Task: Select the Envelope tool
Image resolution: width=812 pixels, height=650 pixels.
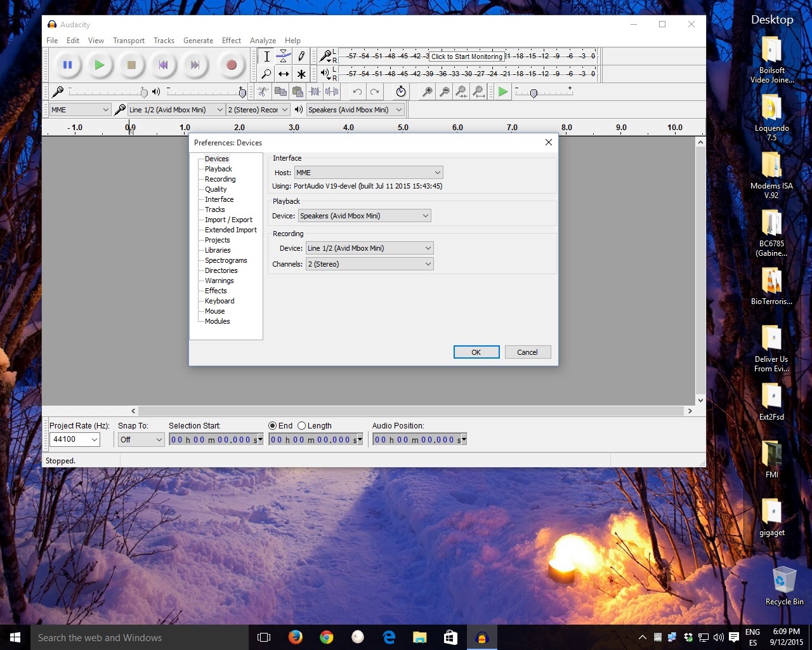Action: (x=284, y=56)
